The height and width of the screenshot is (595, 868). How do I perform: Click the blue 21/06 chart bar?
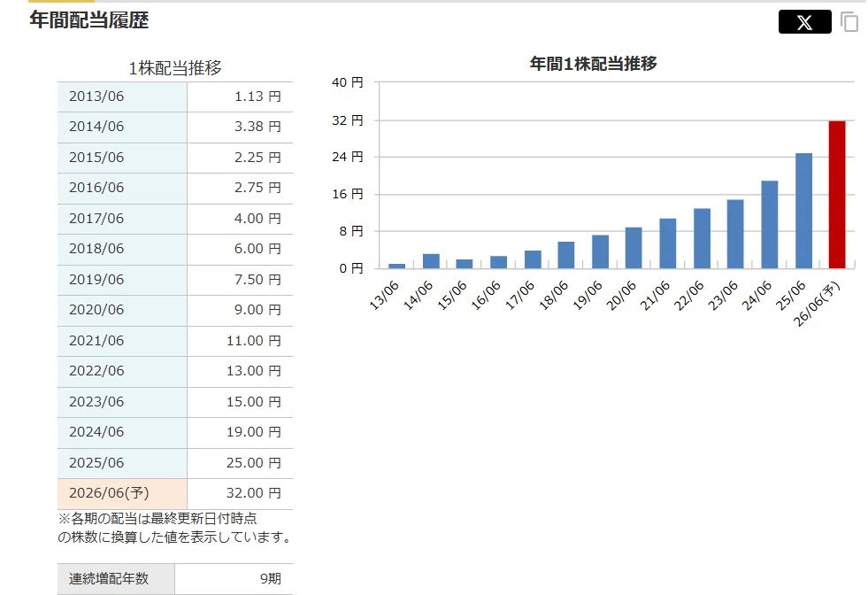click(x=668, y=243)
